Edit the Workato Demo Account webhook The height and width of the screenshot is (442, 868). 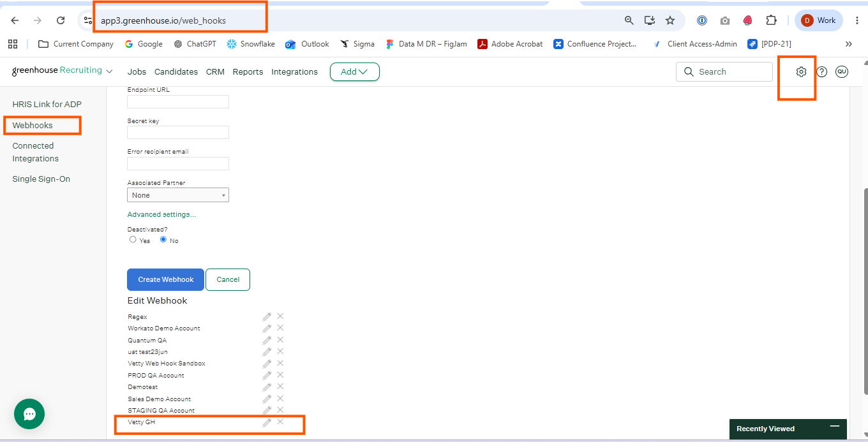pos(267,328)
